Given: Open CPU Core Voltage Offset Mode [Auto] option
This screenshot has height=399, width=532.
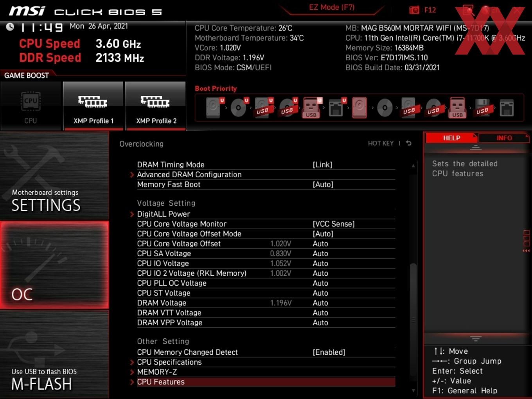Looking at the screenshot, I should (x=323, y=234).
